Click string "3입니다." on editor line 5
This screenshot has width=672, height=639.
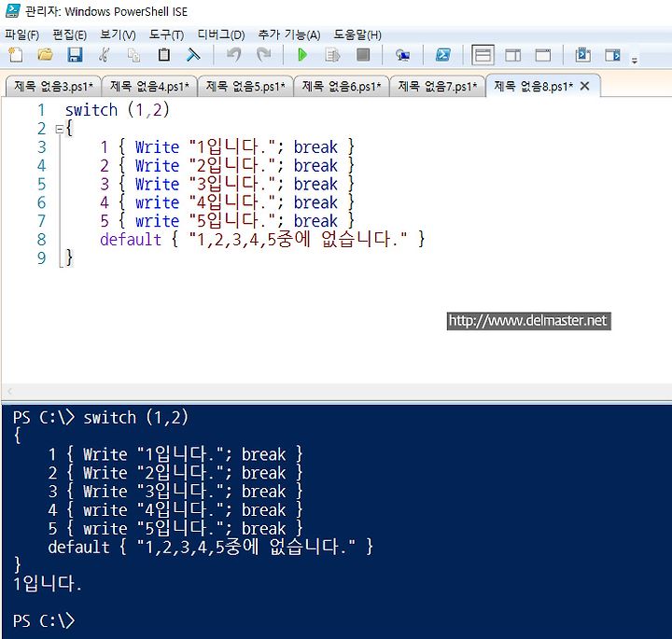(231, 184)
